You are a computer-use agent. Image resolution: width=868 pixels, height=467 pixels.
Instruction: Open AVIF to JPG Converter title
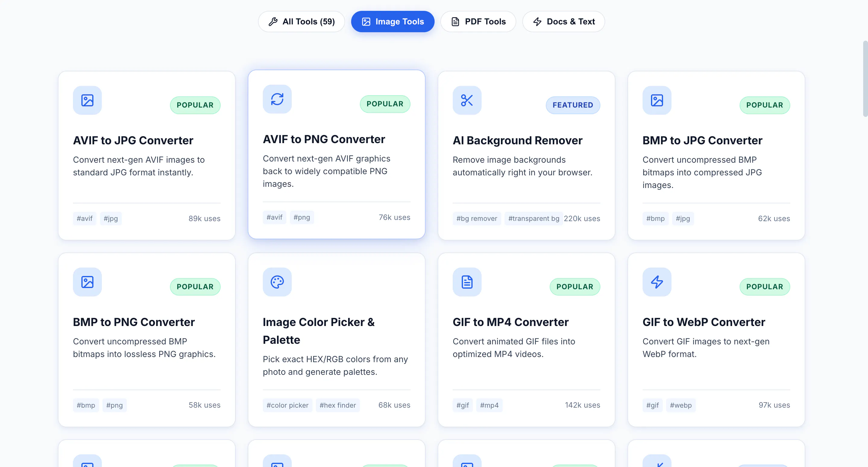pyautogui.click(x=133, y=140)
